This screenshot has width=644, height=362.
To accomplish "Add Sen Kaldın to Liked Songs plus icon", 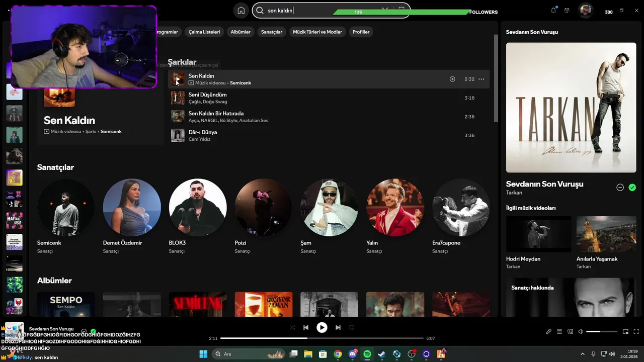I will (452, 79).
